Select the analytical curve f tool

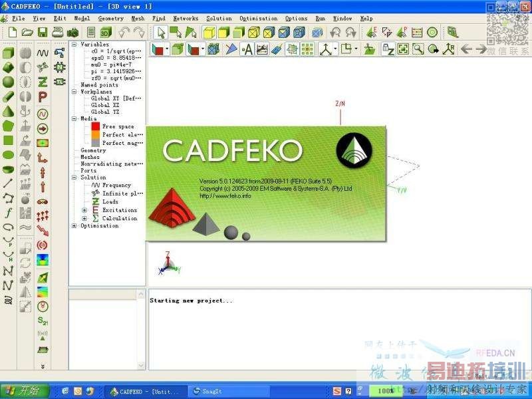[8, 213]
